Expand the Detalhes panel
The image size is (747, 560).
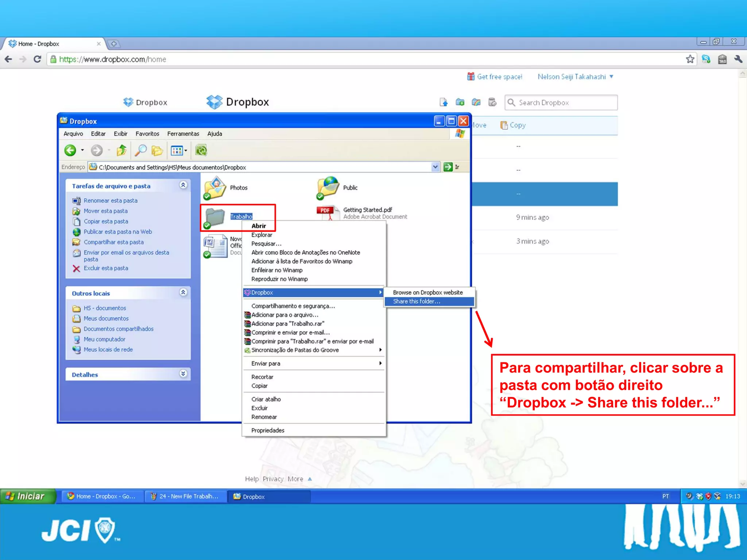coord(183,374)
